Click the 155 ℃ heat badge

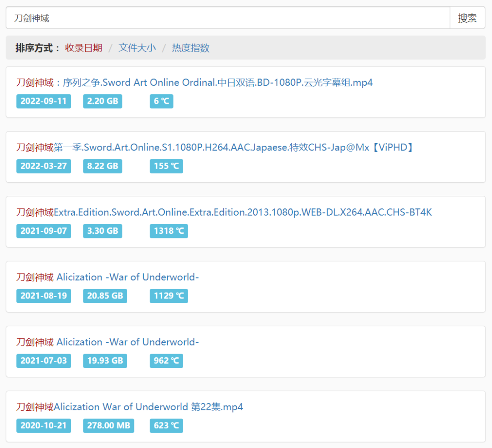166,166
